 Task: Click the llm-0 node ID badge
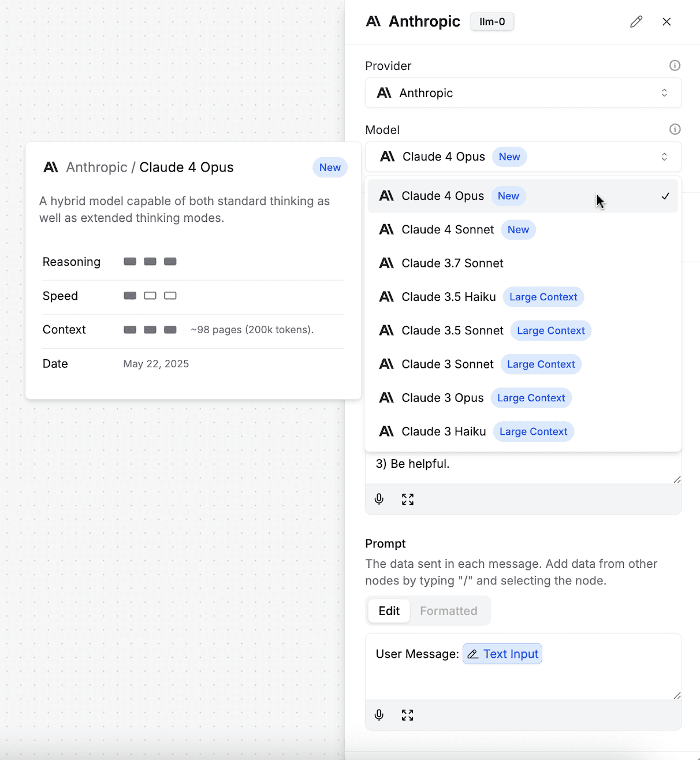(x=492, y=22)
